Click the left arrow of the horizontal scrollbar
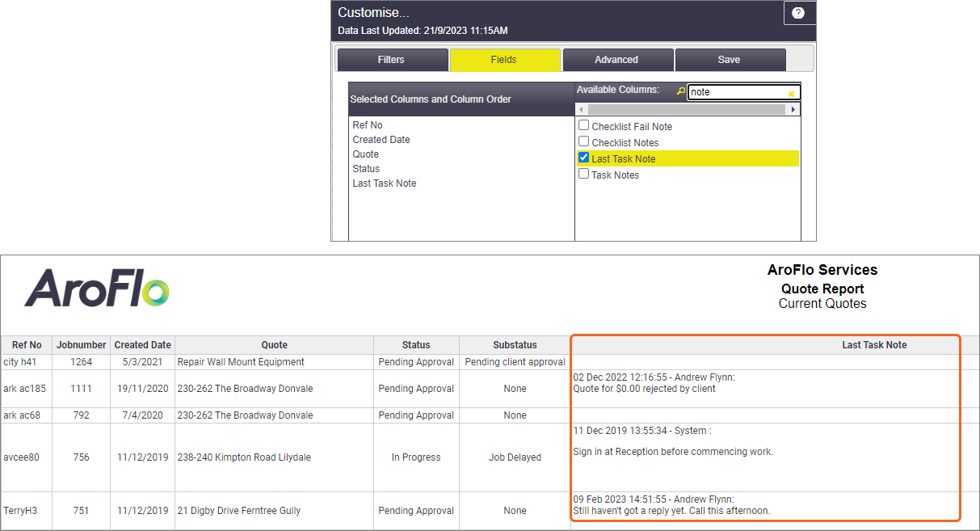 (581, 109)
